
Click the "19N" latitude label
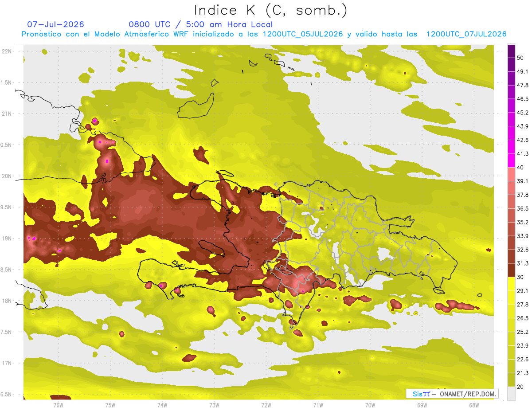pyautogui.click(x=7, y=238)
